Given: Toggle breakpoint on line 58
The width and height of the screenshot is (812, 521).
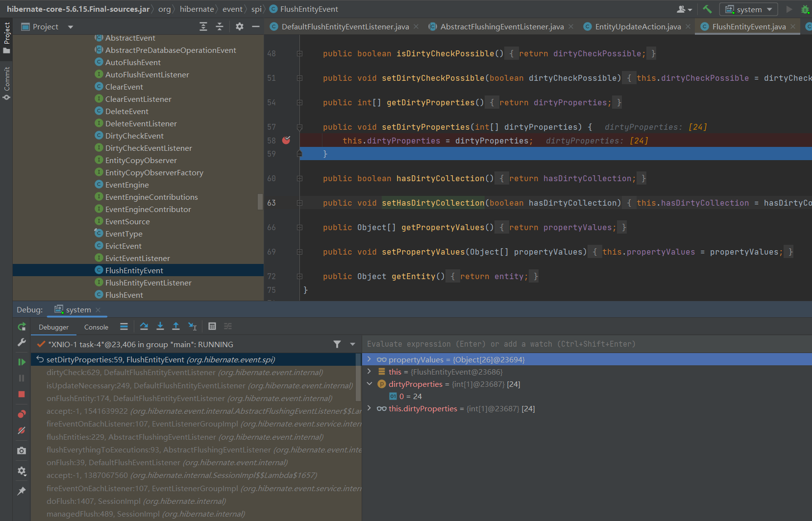Looking at the screenshot, I should [x=286, y=140].
